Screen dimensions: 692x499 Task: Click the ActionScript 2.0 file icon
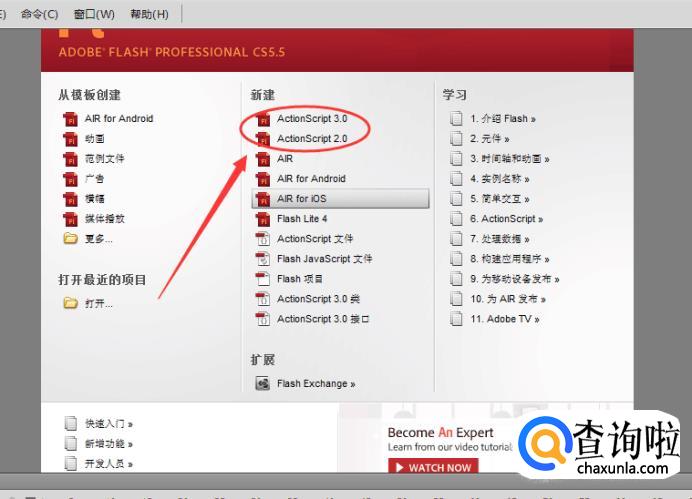(x=263, y=139)
